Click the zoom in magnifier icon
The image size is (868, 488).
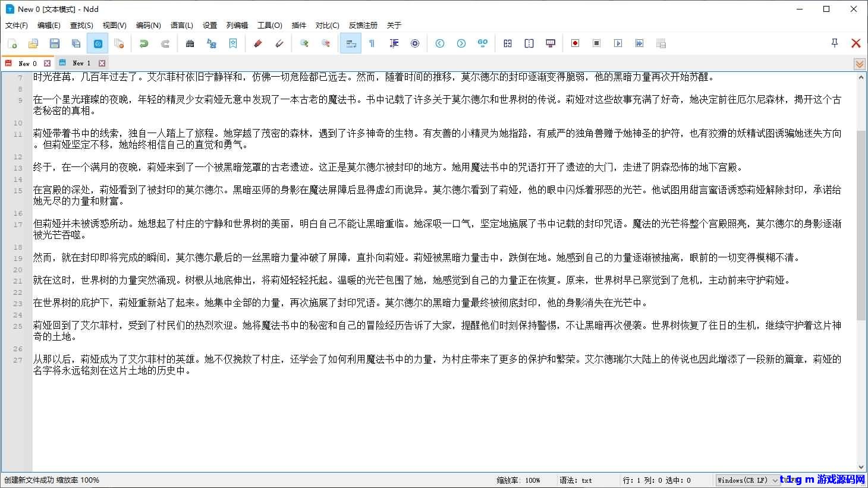[304, 43]
